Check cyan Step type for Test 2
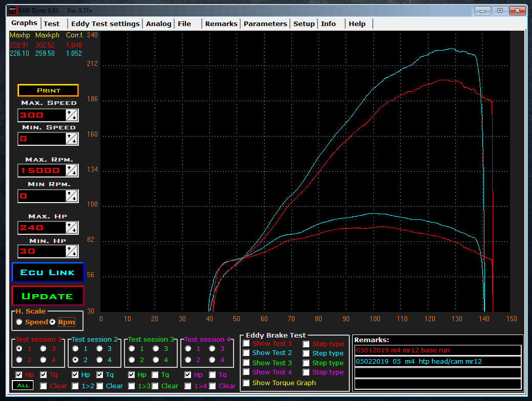The height and width of the screenshot is (401, 532). [306, 353]
